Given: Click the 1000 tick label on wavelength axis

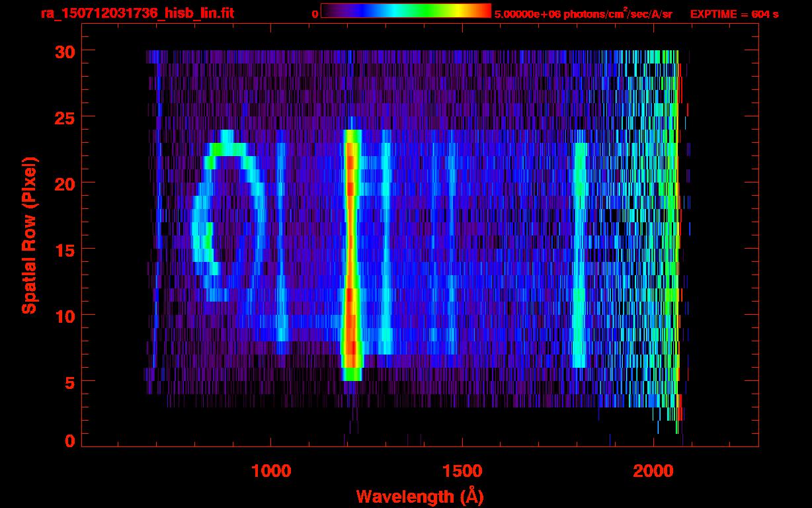Looking at the screenshot, I should click(x=270, y=471).
